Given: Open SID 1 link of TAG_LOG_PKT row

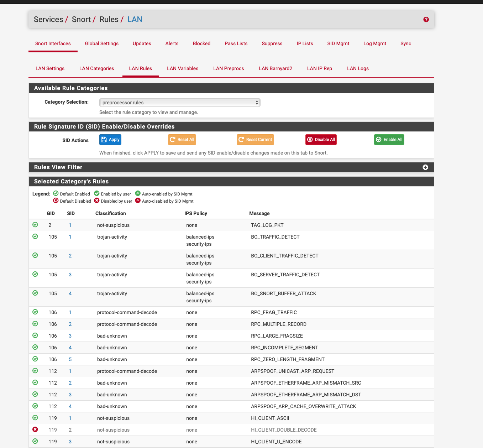Looking at the screenshot, I should pyautogui.click(x=70, y=225).
